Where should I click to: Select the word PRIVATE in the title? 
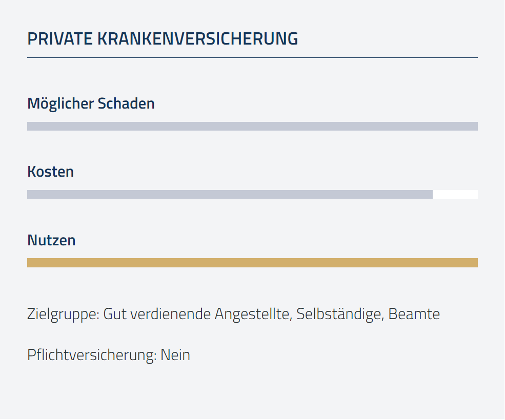coord(60,39)
